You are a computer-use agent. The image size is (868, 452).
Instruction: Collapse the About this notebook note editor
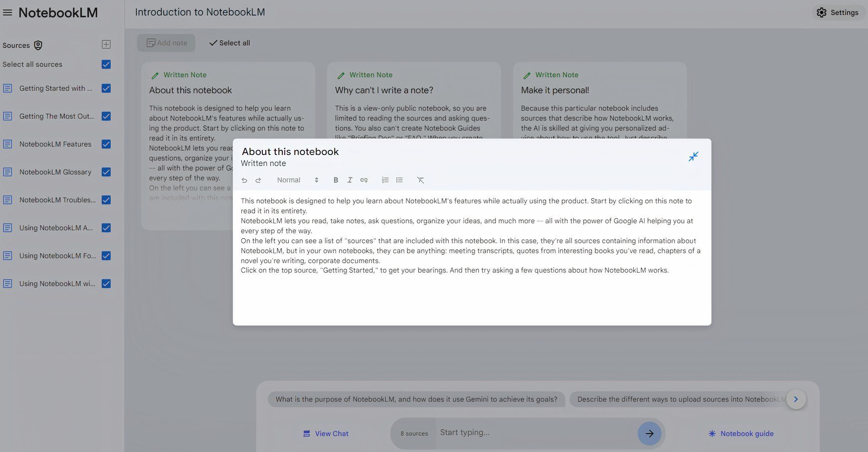tap(694, 156)
